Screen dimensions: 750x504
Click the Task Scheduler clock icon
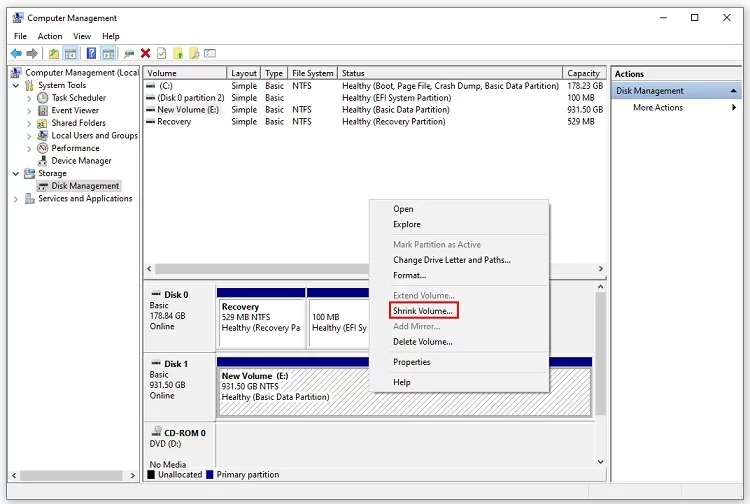[43, 98]
